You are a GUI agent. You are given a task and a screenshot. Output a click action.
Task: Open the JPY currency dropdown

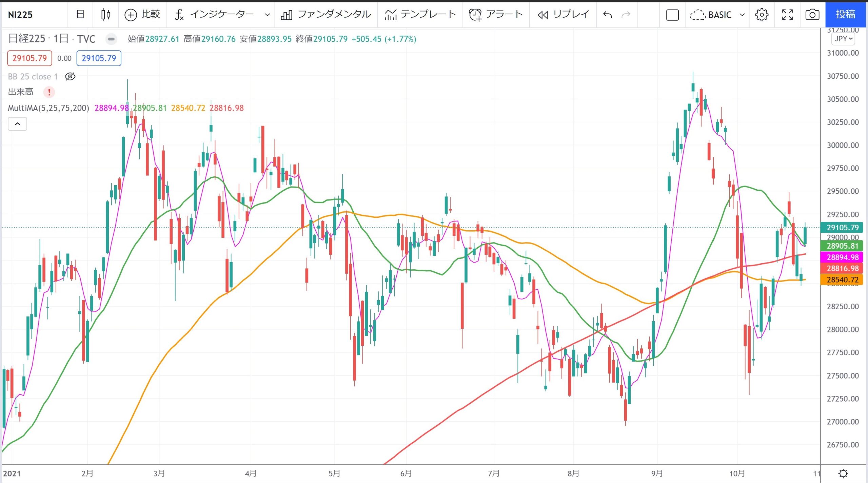[843, 39]
